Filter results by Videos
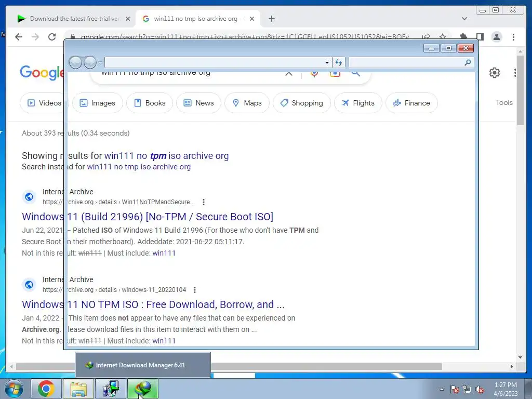 pos(44,103)
